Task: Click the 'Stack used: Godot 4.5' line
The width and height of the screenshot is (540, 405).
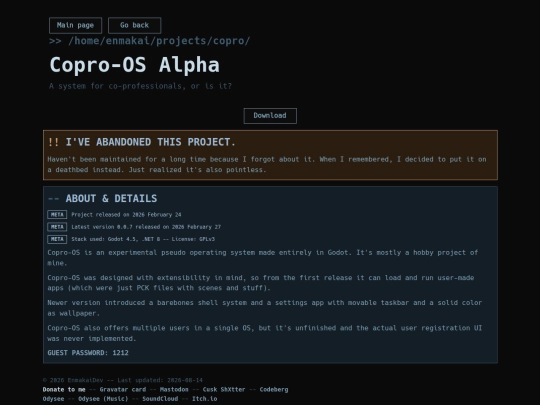Action: (143, 239)
